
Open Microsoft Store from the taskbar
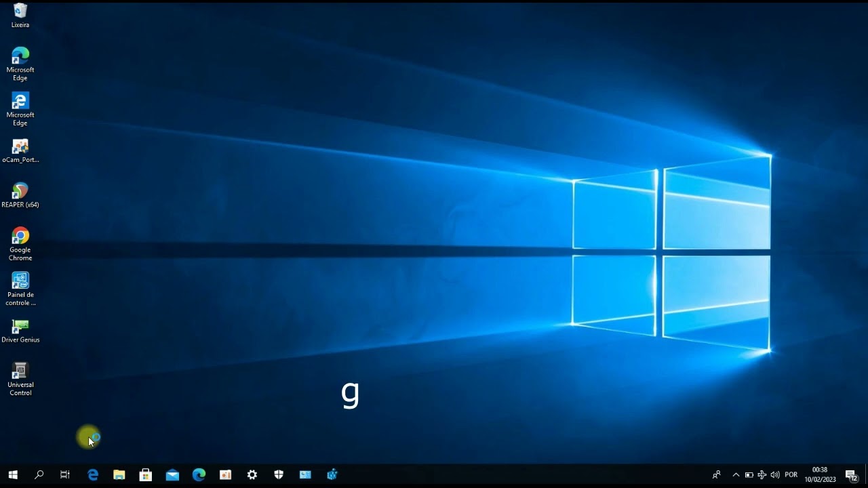coord(146,475)
